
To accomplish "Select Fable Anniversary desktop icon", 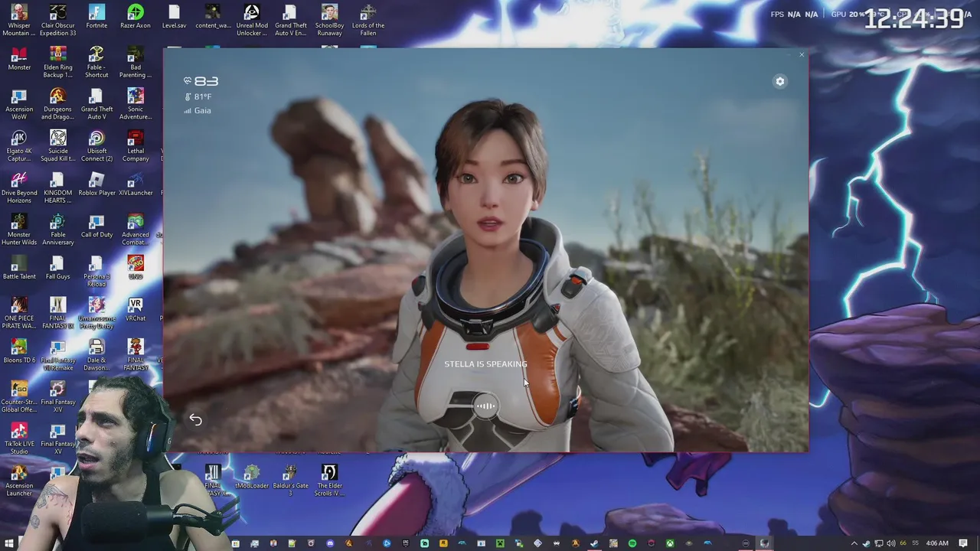I will 58,230.
